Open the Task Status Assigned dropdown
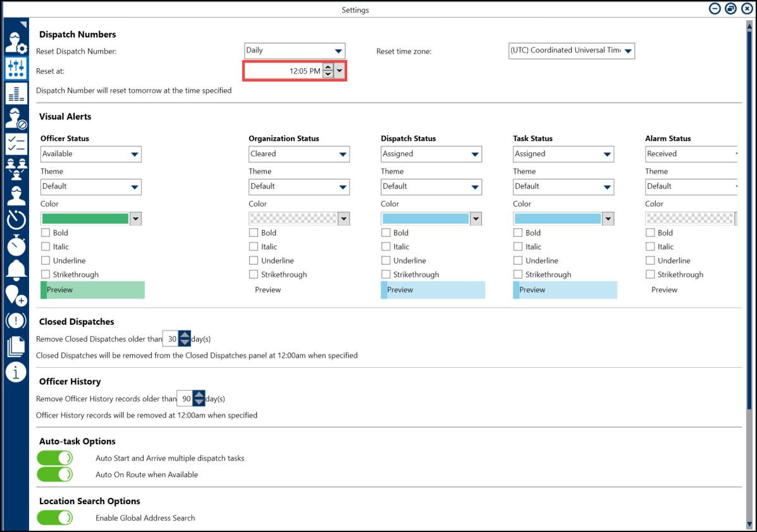The image size is (757, 532). pos(563,154)
